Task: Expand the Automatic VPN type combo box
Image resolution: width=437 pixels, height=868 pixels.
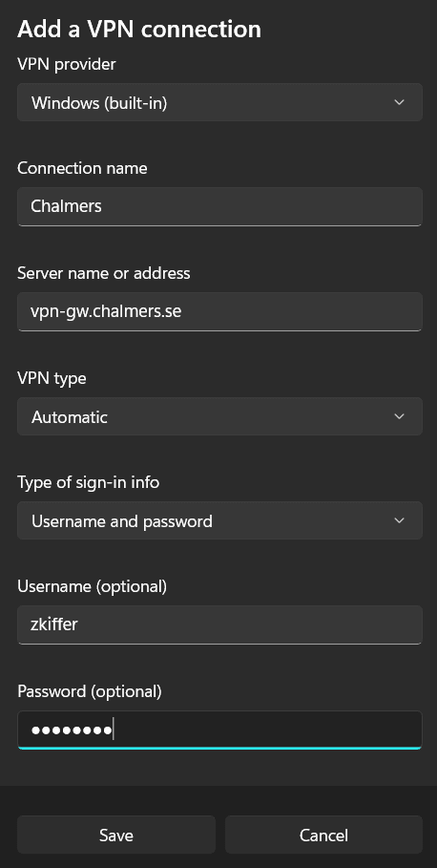Action: (219, 416)
